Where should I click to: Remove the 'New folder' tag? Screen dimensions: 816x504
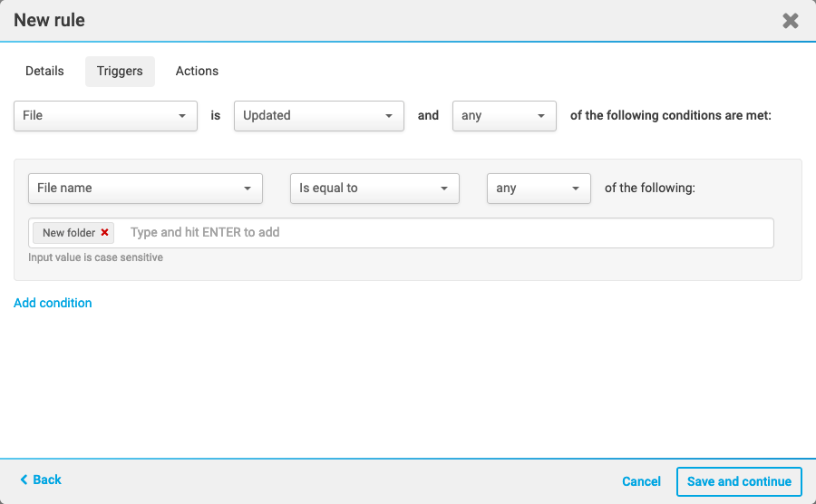click(105, 233)
